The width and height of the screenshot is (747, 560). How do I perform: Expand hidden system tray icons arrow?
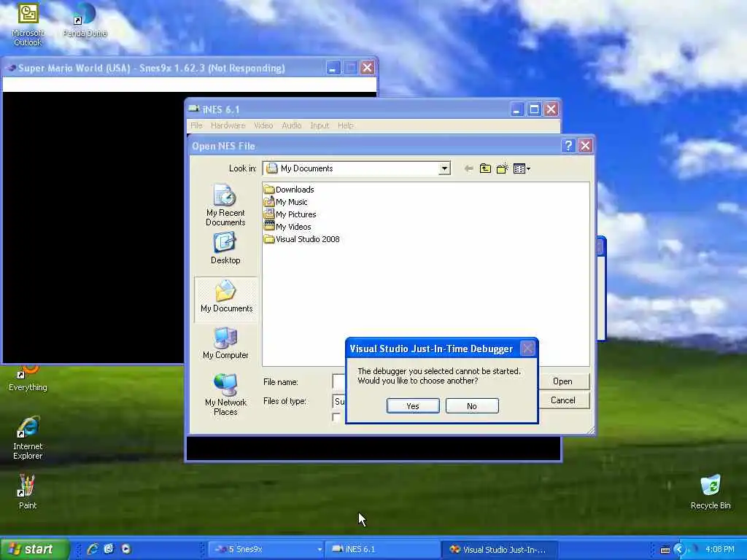(679, 550)
